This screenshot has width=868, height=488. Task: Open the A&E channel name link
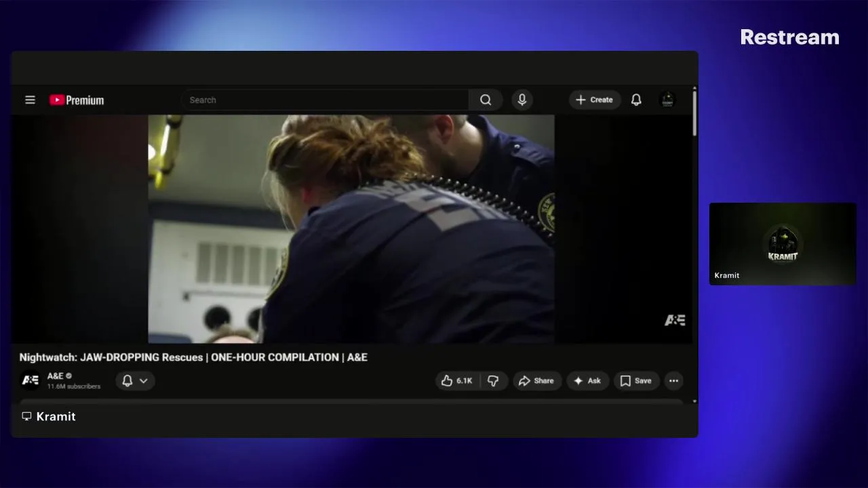point(56,375)
